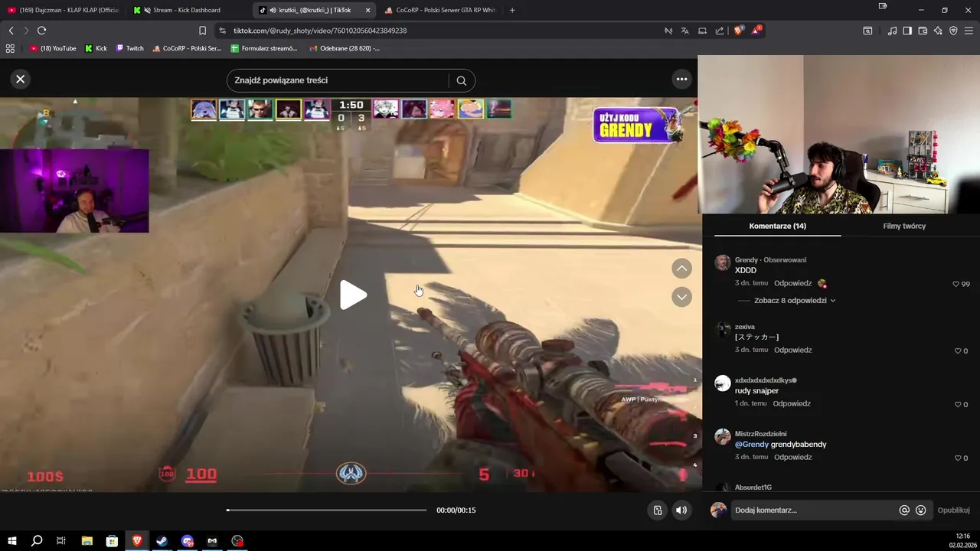Image resolution: width=980 pixels, height=551 pixels.
Task: Click the address bar URL
Action: [x=320, y=31]
